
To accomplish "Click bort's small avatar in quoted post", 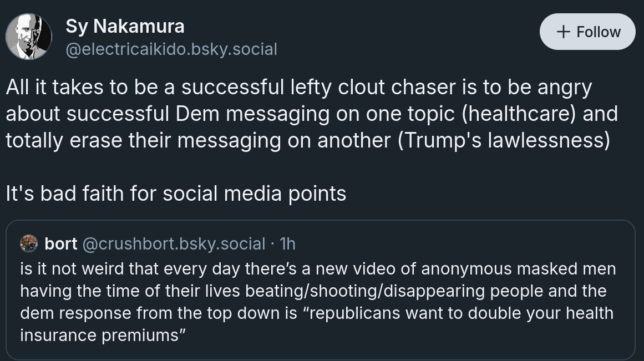I will (29, 243).
